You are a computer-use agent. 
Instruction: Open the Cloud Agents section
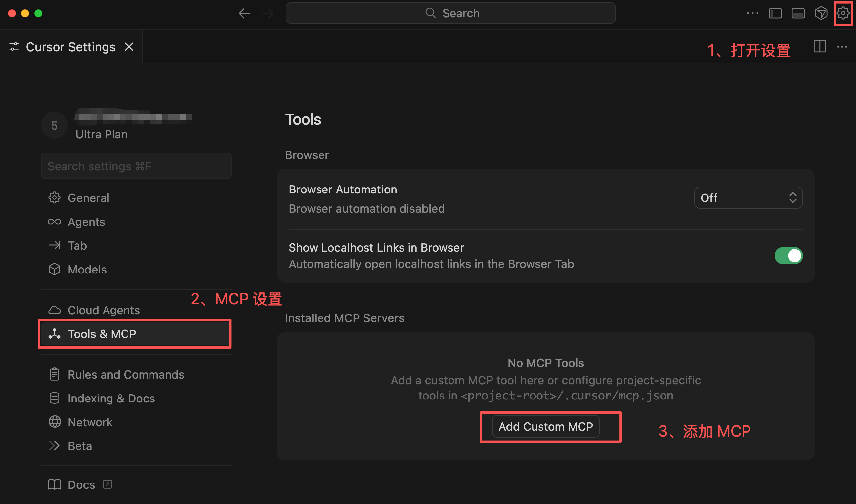(104, 310)
